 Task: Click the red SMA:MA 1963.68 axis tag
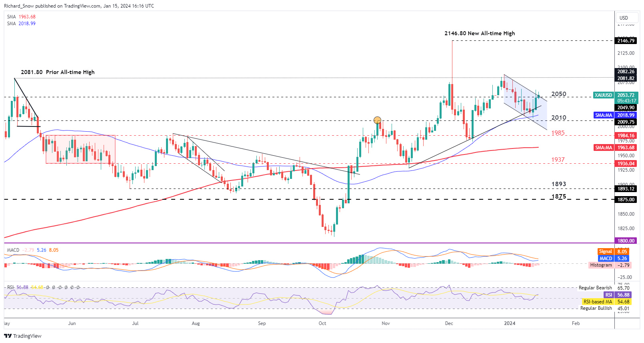tap(616, 148)
